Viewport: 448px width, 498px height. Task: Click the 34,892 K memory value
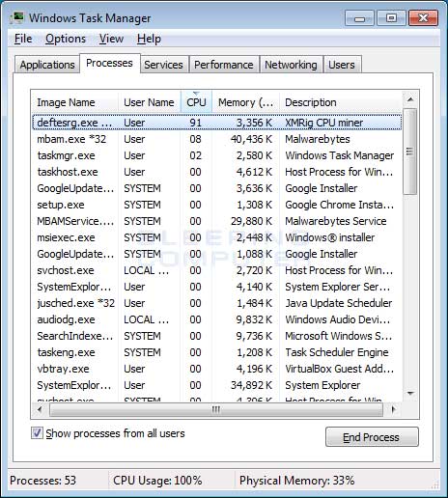pos(251,385)
